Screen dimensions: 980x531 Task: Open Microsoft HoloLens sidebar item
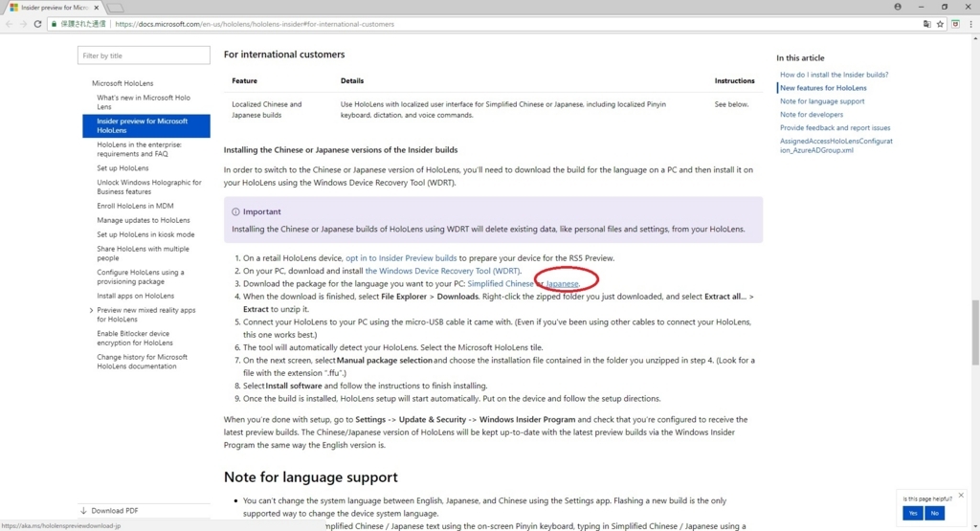click(x=122, y=83)
